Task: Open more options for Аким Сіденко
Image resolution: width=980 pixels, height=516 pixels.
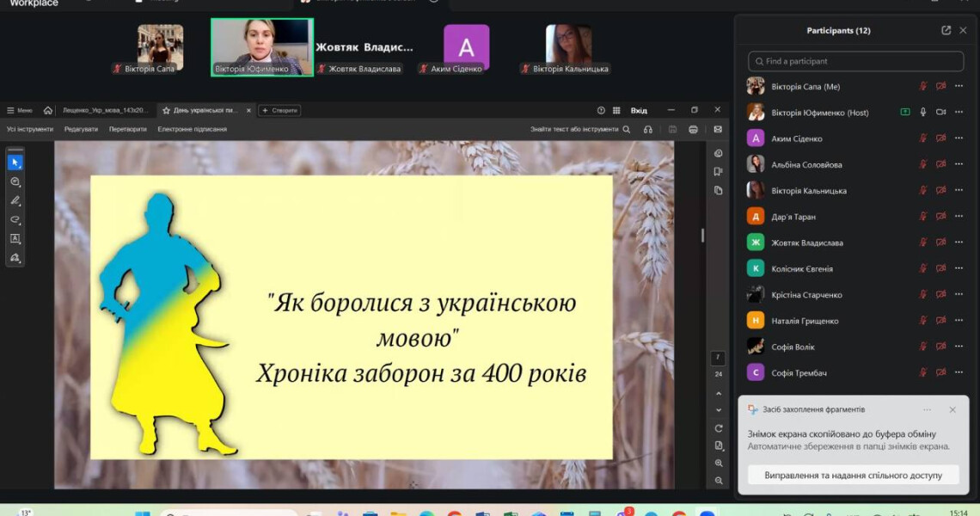Action: [959, 138]
